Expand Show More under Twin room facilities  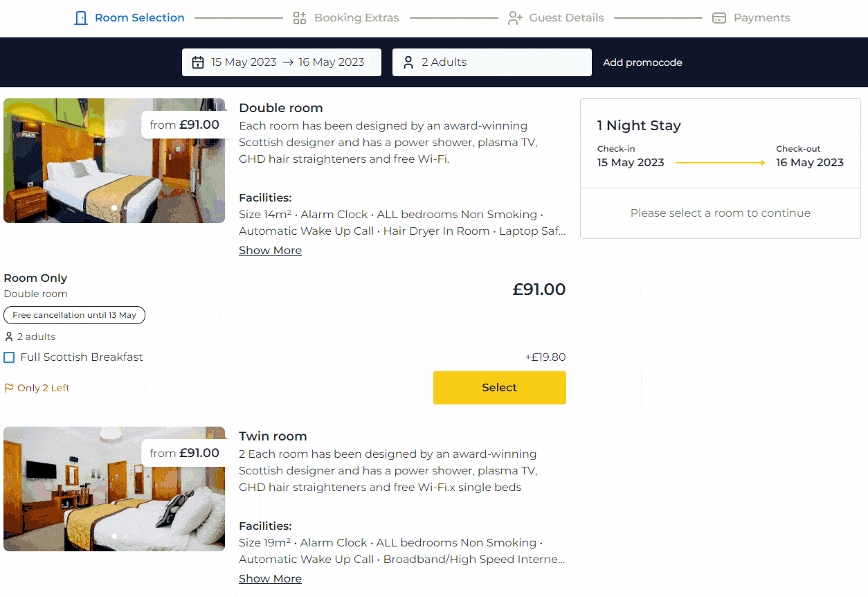[270, 578]
